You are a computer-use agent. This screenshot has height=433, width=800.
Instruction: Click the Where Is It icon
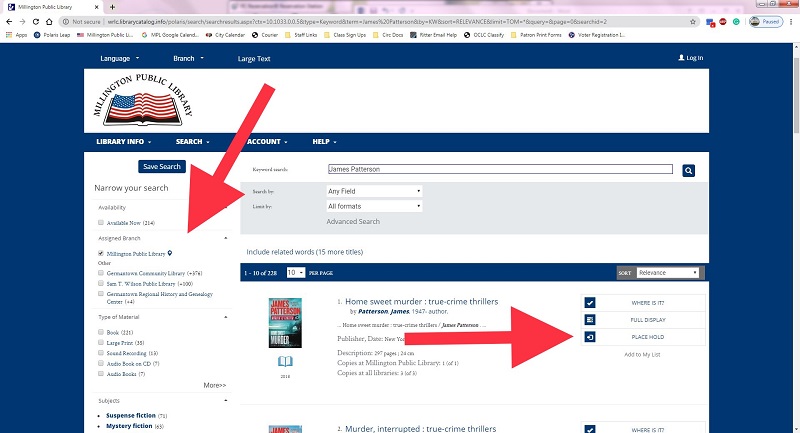(x=589, y=302)
